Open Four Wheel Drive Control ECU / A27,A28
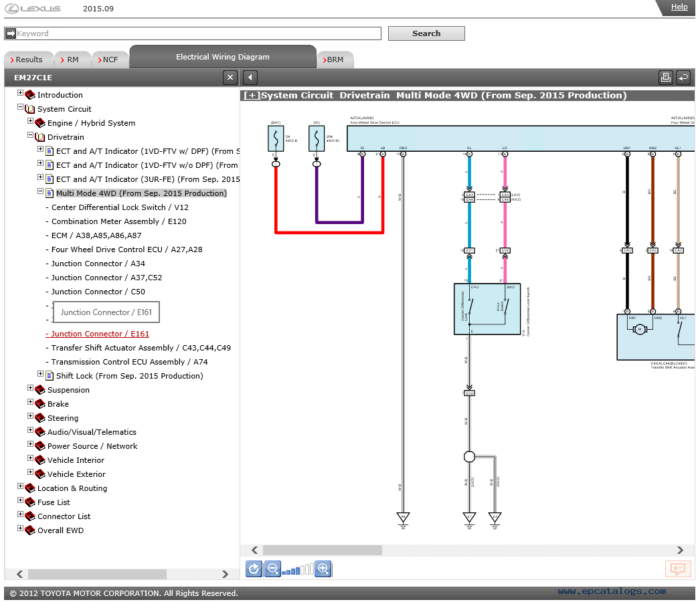This screenshot has width=700, height=602. pyautogui.click(x=126, y=249)
